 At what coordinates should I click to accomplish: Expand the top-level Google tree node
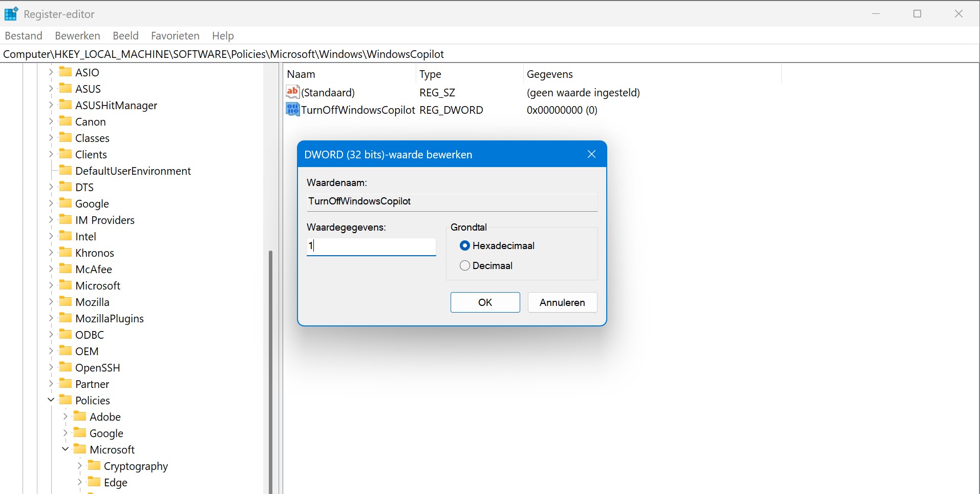tap(51, 203)
